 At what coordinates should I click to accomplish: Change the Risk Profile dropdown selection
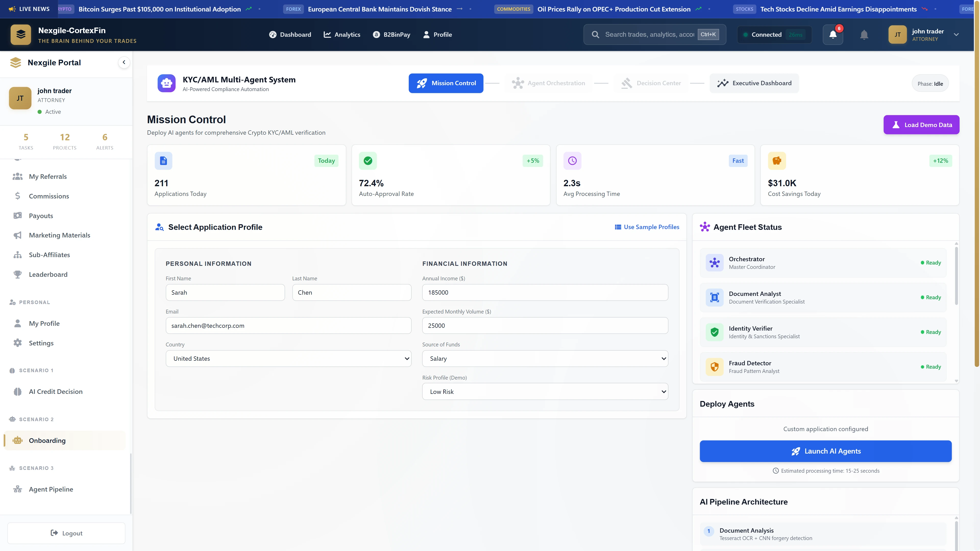(x=545, y=391)
